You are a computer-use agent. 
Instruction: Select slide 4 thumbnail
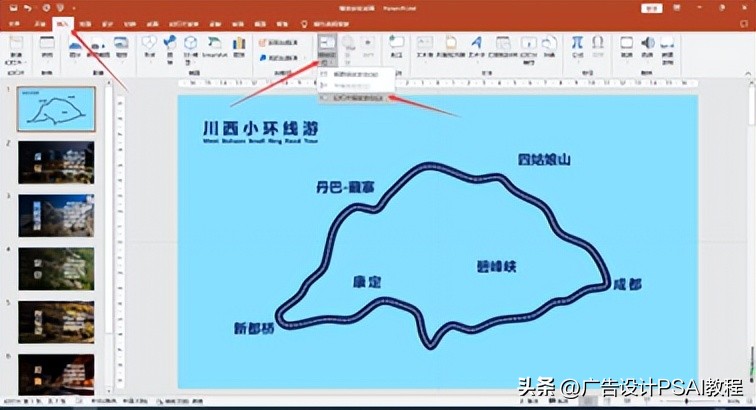[x=56, y=269]
